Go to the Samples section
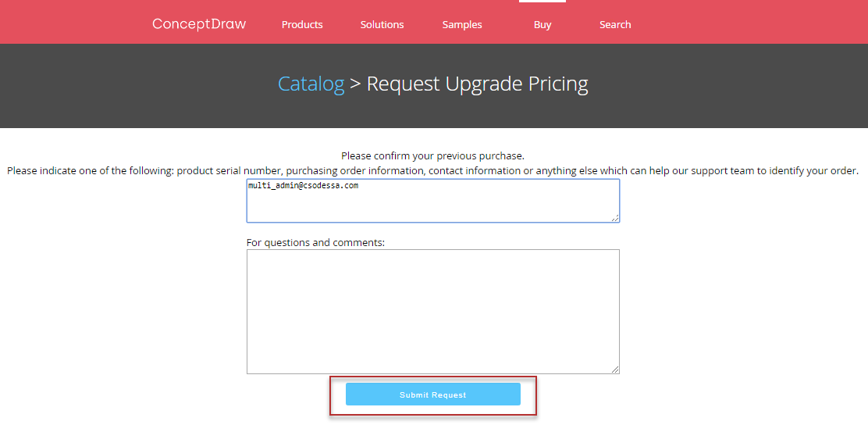This screenshot has height=432, width=868. 462,25
